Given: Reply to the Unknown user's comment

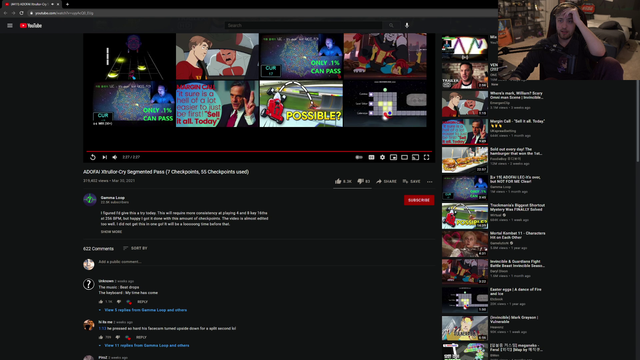Looking at the screenshot, I should click(x=142, y=302).
